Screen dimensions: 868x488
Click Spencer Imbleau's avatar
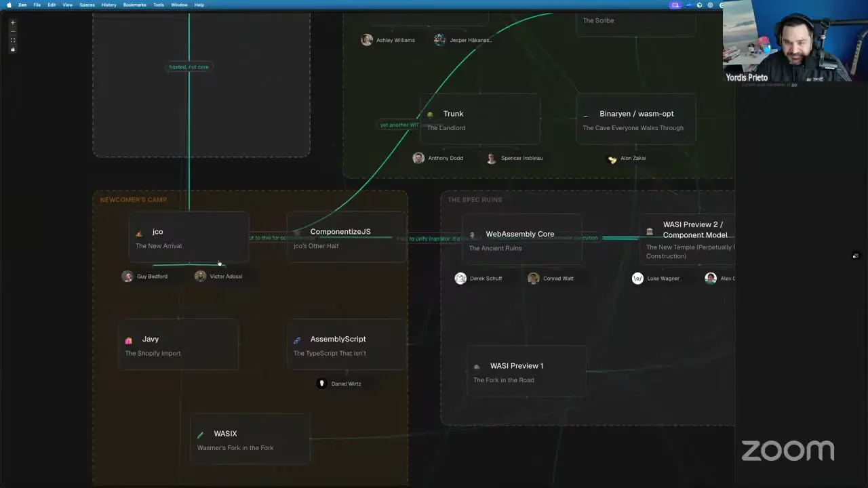point(492,158)
